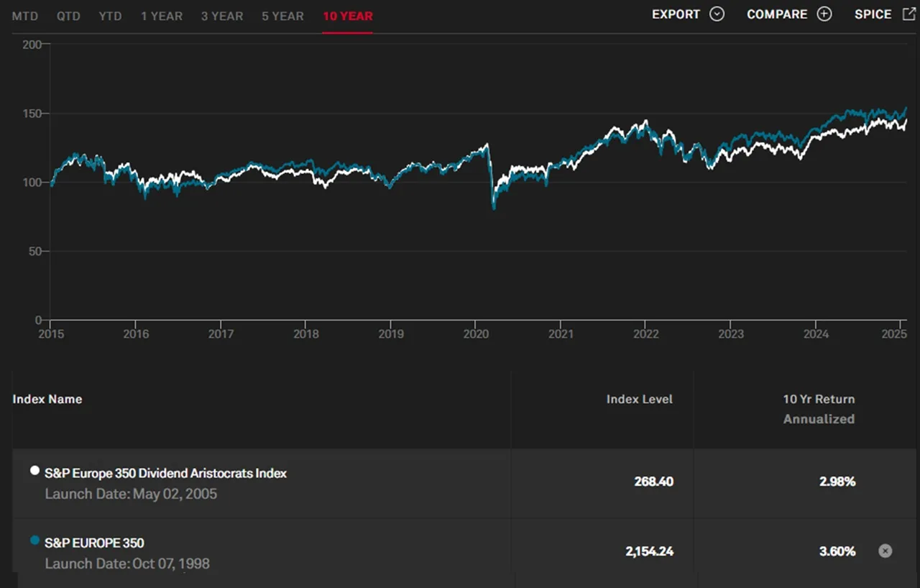Select the active 10 YEAR tab
The width and height of the screenshot is (920, 588).
coord(348,16)
